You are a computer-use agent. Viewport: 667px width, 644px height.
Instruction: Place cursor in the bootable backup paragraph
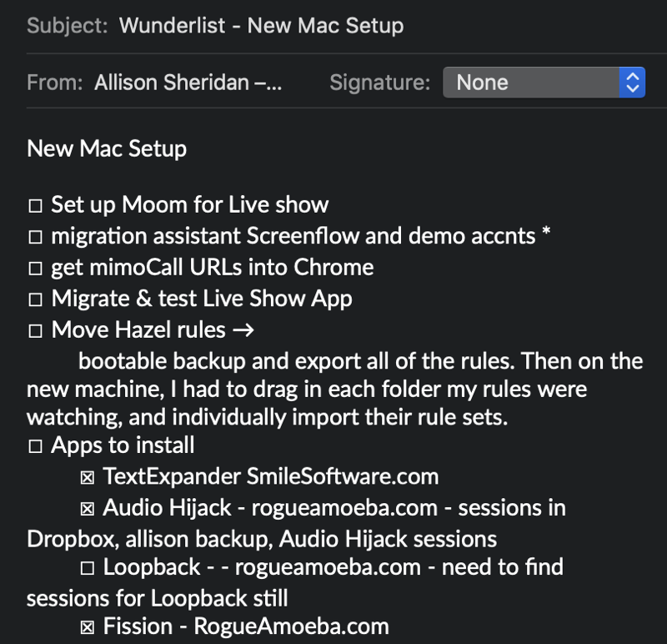tap(333, 390)
